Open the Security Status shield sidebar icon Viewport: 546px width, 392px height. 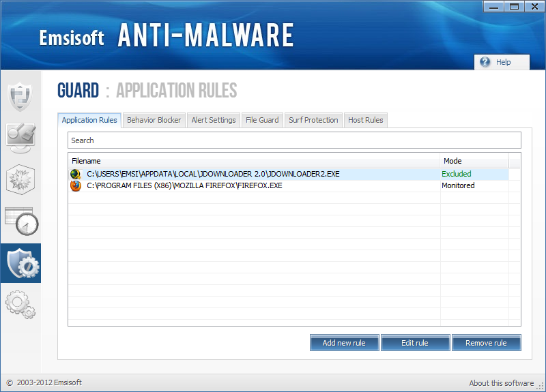coord(20,96)
